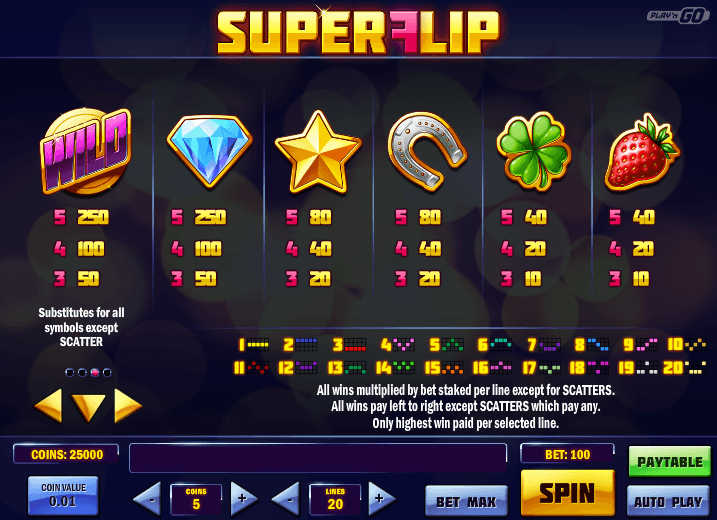The height and width of the screenshot is (520, 717).
Task: Open the green PAYTABLE button
Action: point(670,462)
